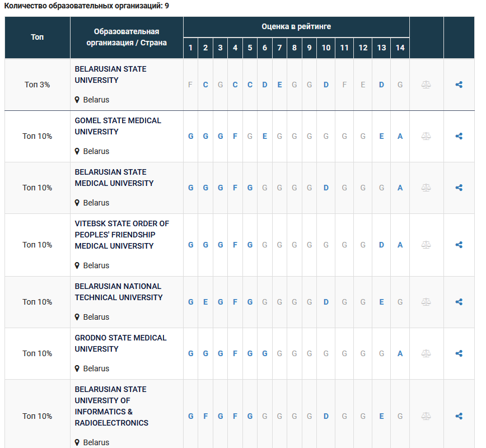The height and width of the screenshot is (448, 486).
Task: Click 'Образовательная организация / Страна' column header
Action: point(127,37)
